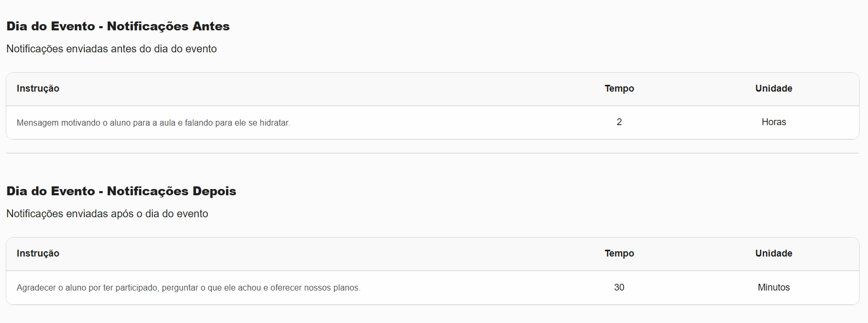This screenshot has height=323, width=868.
Task: Click the 'Notificações Depois' section heading
Action: point(171,191)
